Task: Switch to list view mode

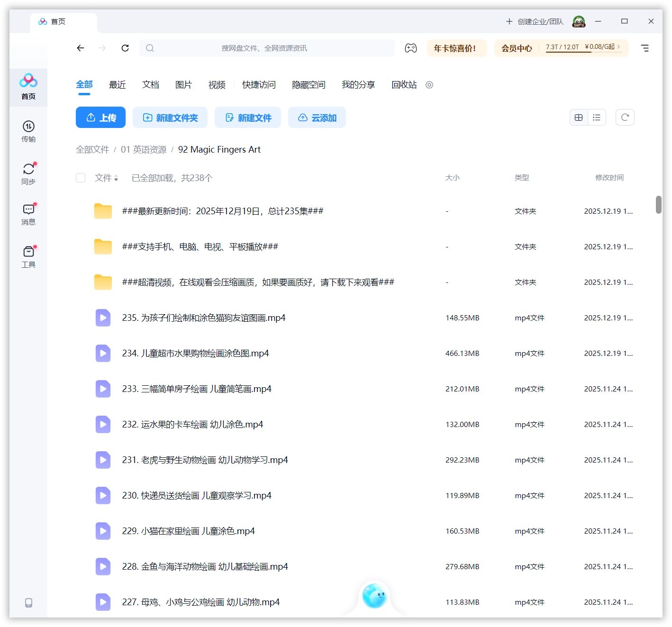Action: [x=597, y=118]
